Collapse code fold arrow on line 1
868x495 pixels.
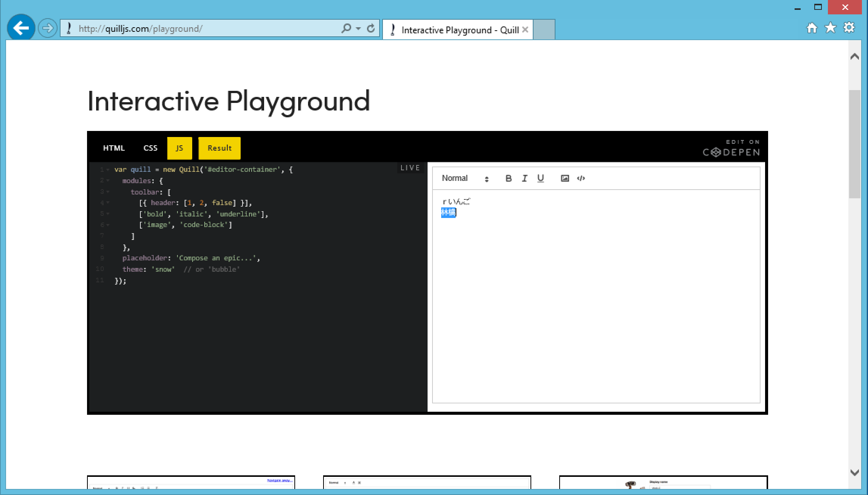[108, 170]
